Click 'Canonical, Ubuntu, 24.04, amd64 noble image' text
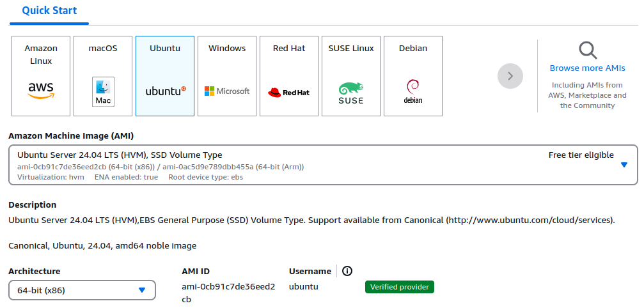 (x=102, y=246)
